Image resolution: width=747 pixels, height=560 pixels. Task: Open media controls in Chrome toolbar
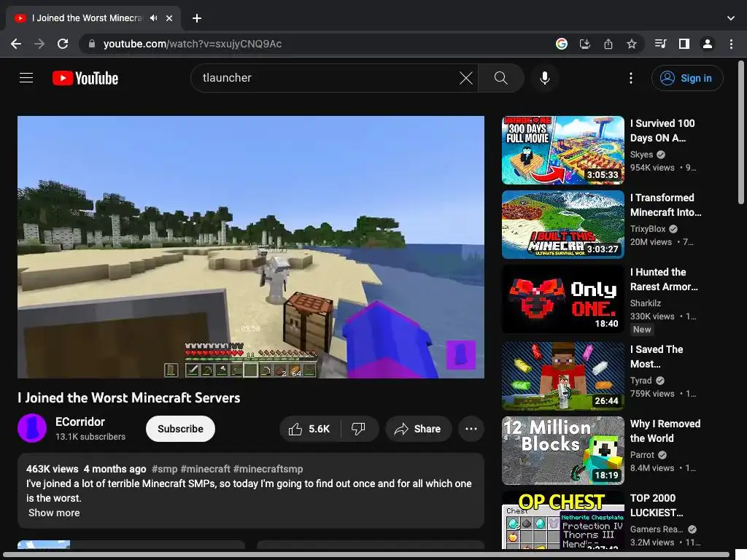click(660, 44)
